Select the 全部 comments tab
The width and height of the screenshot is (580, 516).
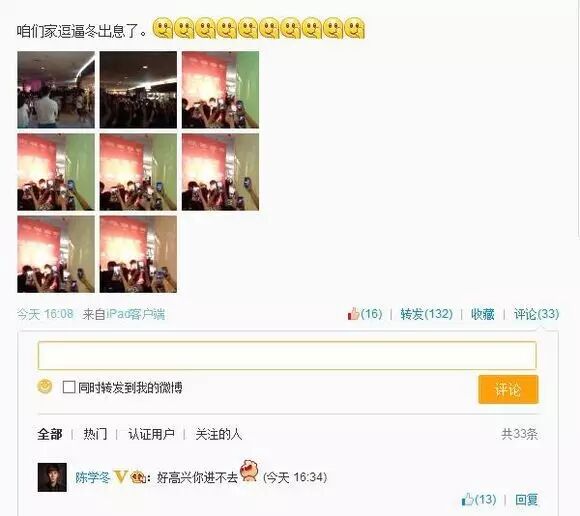pos(50,434)
